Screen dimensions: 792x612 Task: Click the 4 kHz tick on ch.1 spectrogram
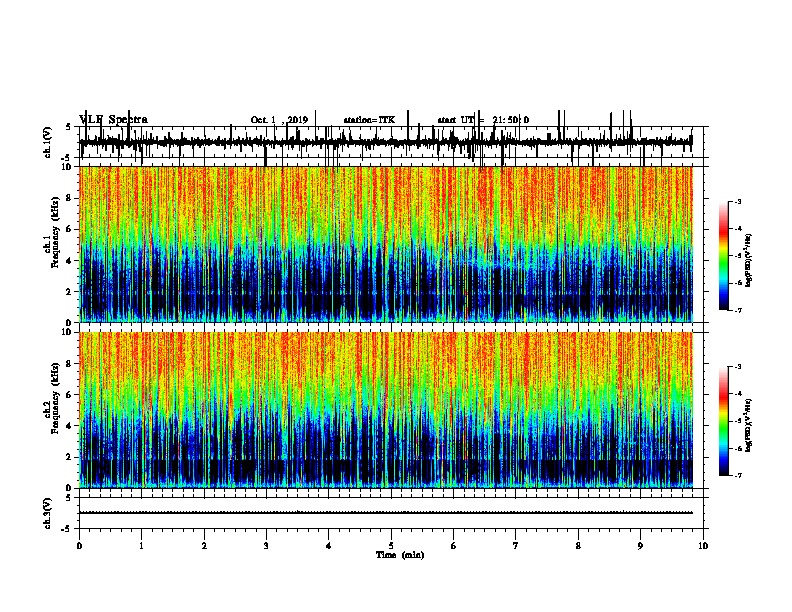[x=70, y=261]
